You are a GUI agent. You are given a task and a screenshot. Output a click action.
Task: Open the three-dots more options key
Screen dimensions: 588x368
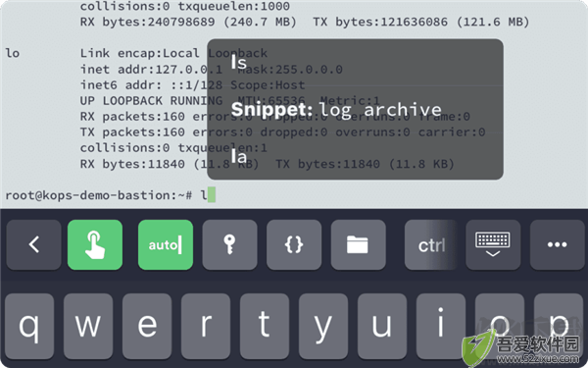(558, 244)
